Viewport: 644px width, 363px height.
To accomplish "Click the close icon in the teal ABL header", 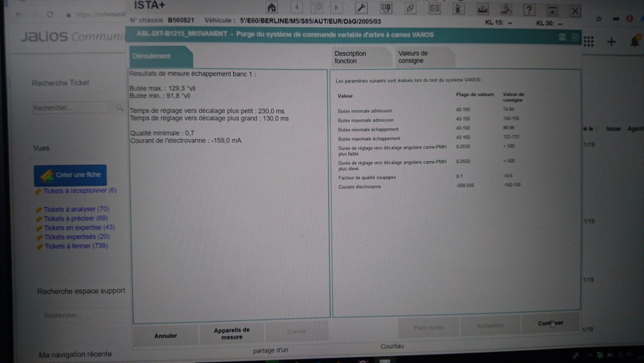I will (575, 38).
